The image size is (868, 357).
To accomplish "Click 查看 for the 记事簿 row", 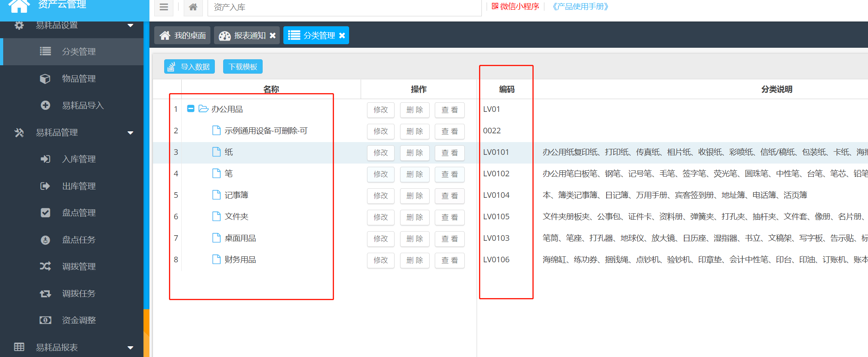I will tap(450, 196).
